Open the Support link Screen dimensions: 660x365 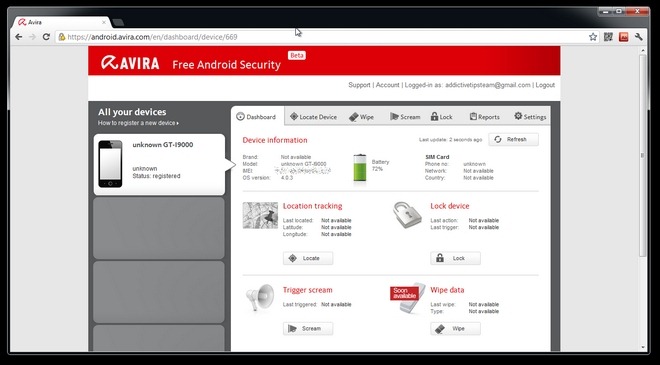click(x=359, y=85)
